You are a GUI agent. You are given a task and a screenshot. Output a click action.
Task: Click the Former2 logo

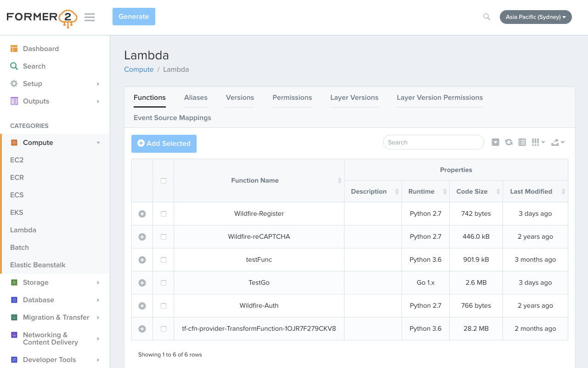point(42,17)
